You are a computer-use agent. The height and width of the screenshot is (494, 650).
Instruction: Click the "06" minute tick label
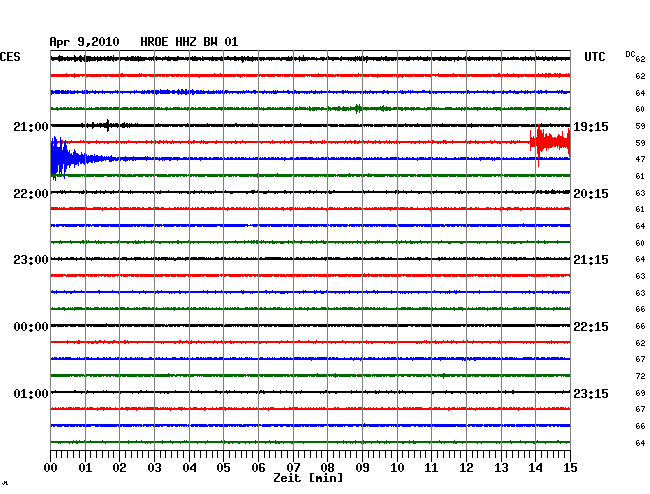(x=258, y=467)
